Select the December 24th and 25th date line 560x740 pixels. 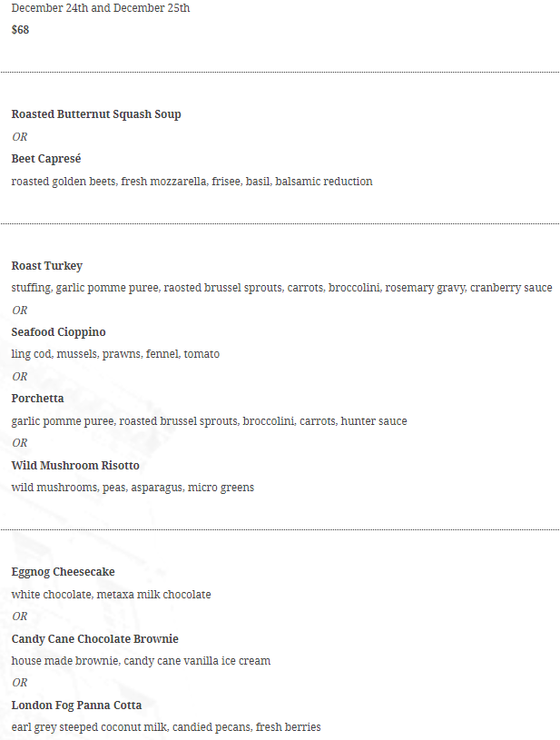(x=101, y=8)
